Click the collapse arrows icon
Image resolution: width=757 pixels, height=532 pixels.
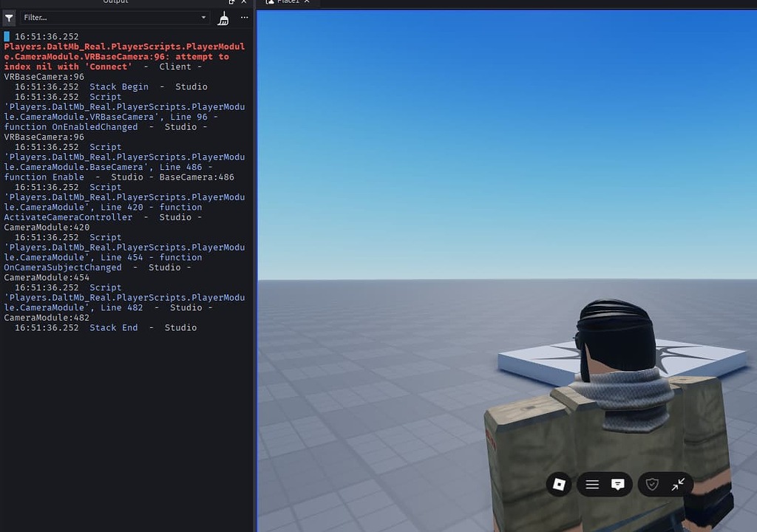(678, 484)
